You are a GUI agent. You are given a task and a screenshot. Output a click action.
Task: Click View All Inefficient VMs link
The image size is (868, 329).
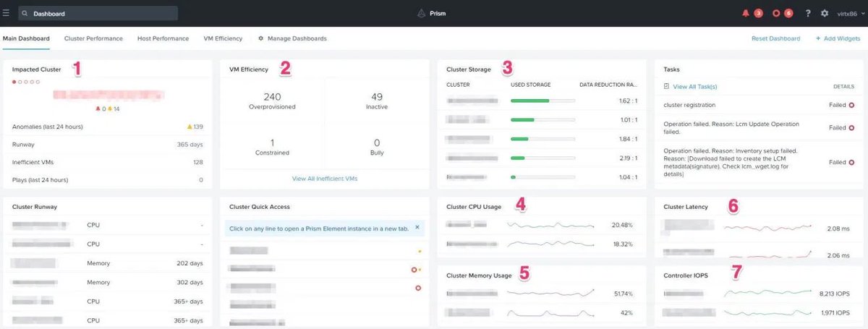[324, 178]
